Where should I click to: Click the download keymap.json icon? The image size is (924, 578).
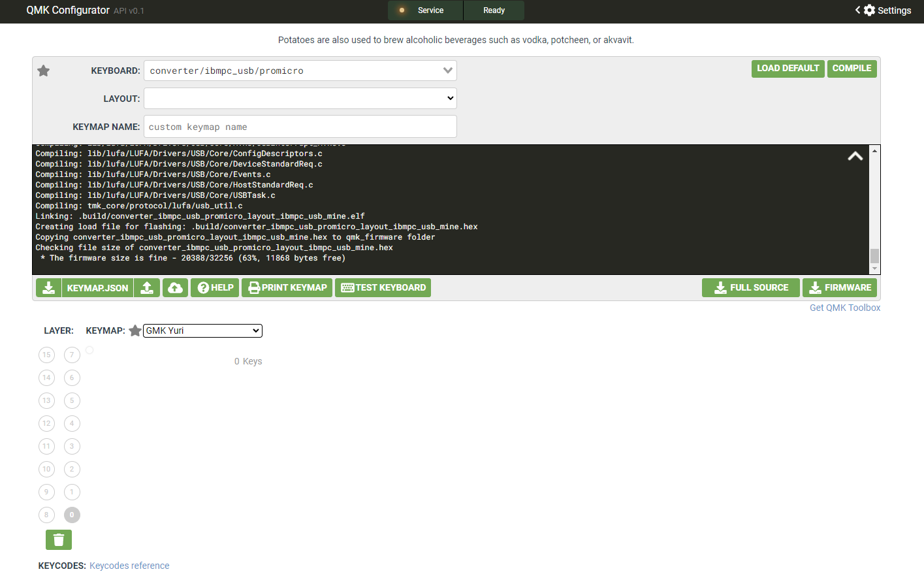tap(48, 288)
